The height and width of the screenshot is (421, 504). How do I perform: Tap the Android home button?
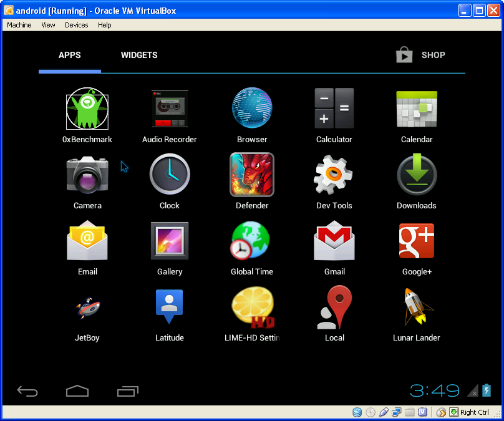[x=77, y=391]
